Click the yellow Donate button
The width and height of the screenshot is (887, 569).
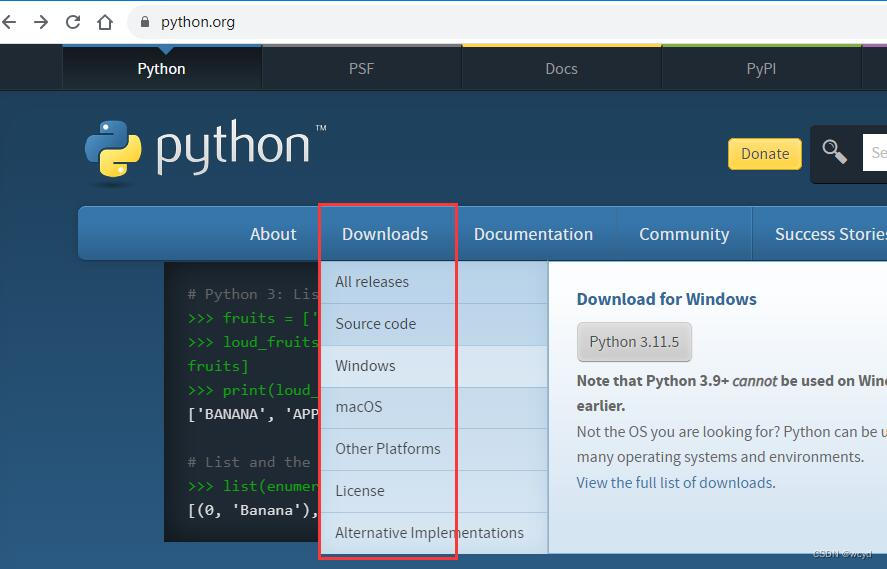765,154
